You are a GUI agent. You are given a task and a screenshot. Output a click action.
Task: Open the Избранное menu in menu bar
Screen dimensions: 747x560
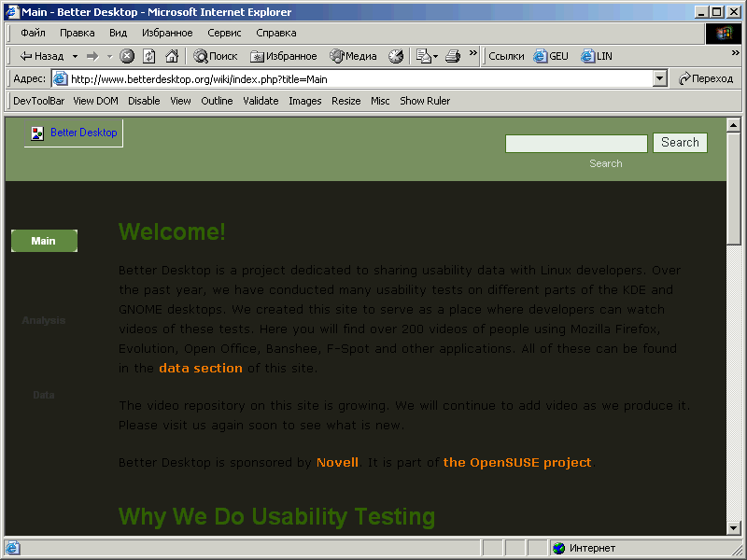click(x=167, y=33)
